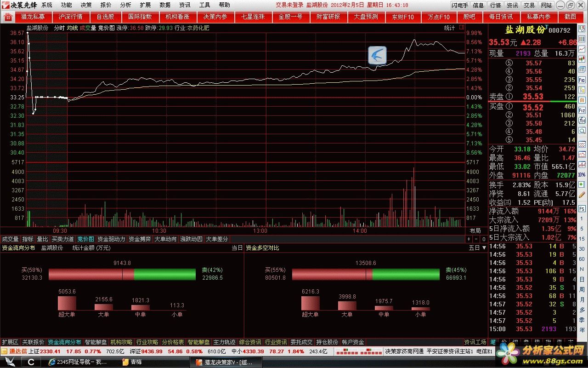Open the 分析 menu
588x368 pixels.
[125, 5]
